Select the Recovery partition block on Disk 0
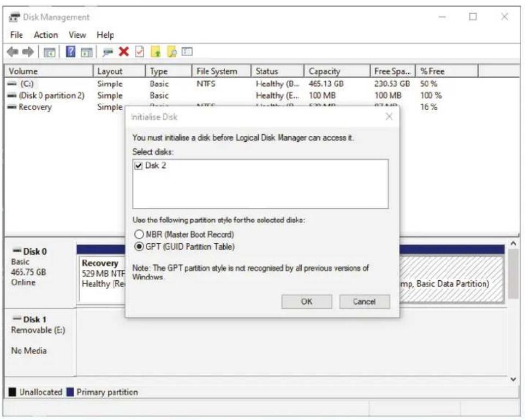This screenshot has width=525, height=420. tap(102, 280)
